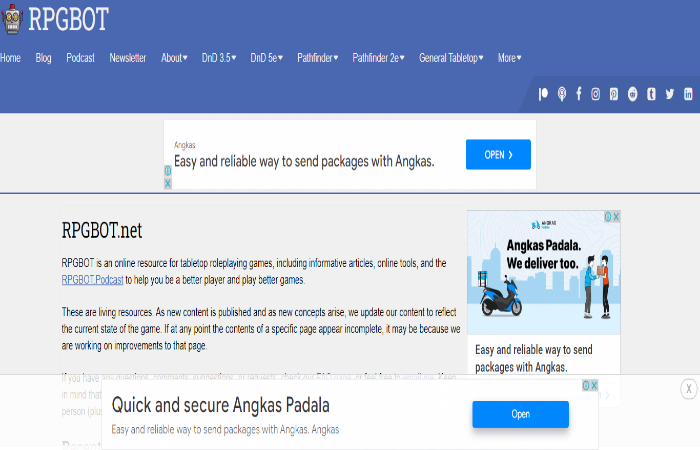Click the 'These are living resources' paragraph

(x=261, y=329)
